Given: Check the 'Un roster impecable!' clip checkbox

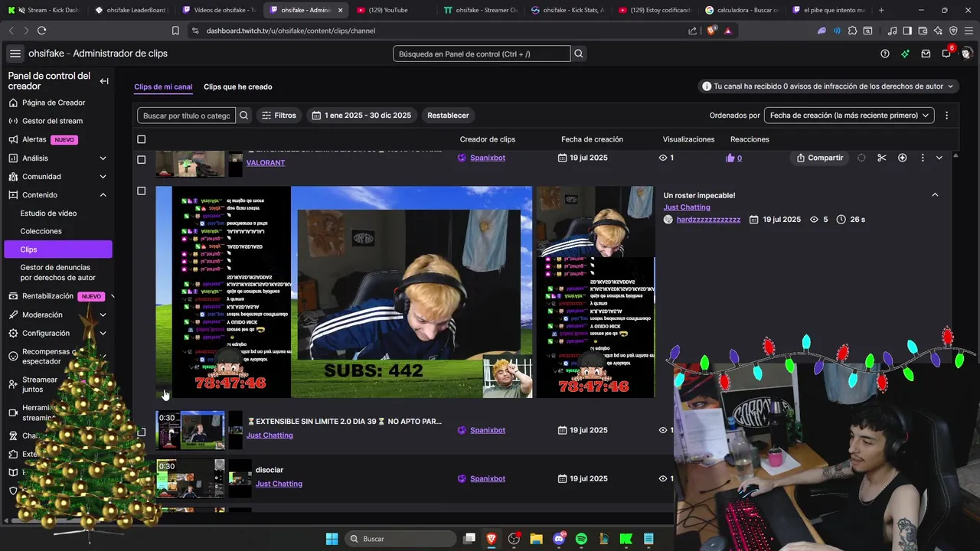Looking at the screenshot, I should click(x=141, y=191).
